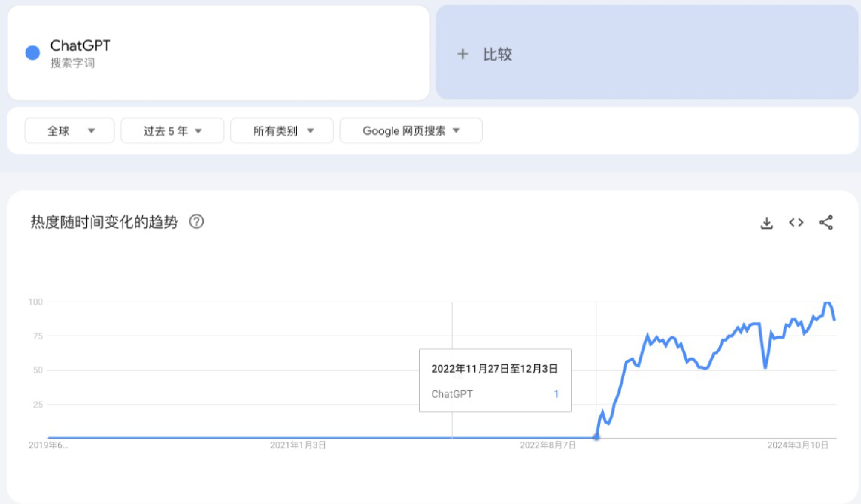Click the 2024年3月10日 axis label

tap(798, 445)
